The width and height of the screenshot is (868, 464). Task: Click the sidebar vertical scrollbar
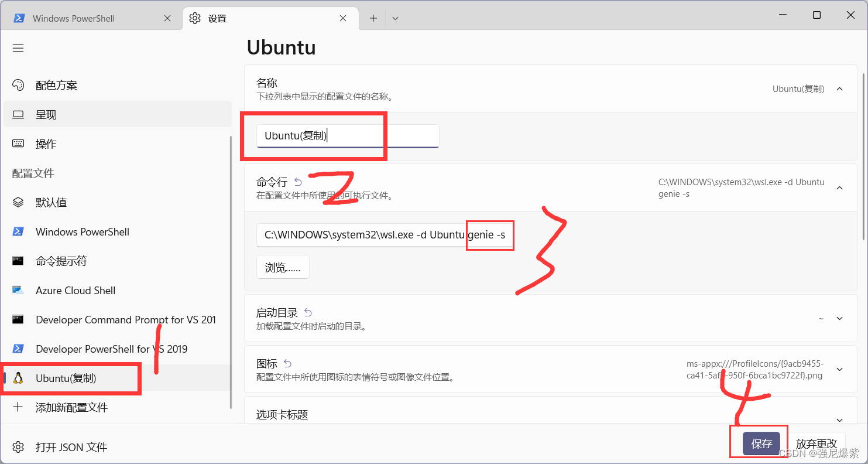pos(231,272)
